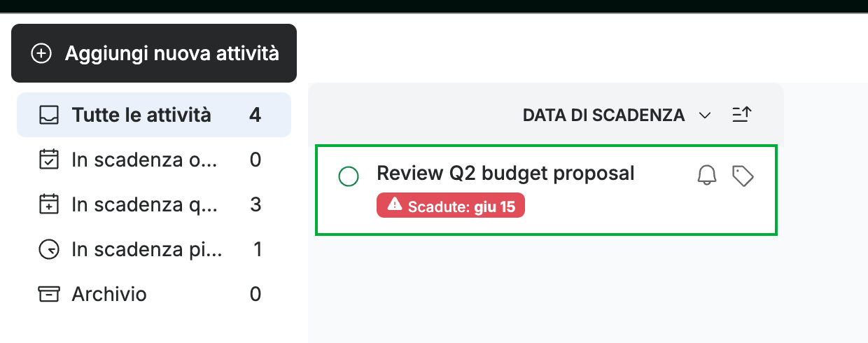868x343 pixels.
Task: Select Tutte le attività in sidebar
Action: tap(154, 115)
